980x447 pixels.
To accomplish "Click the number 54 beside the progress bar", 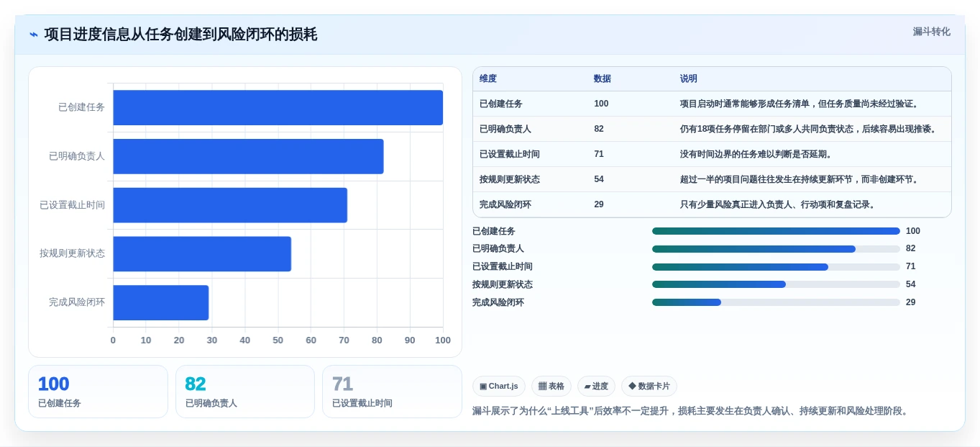I will coord(910,284).
